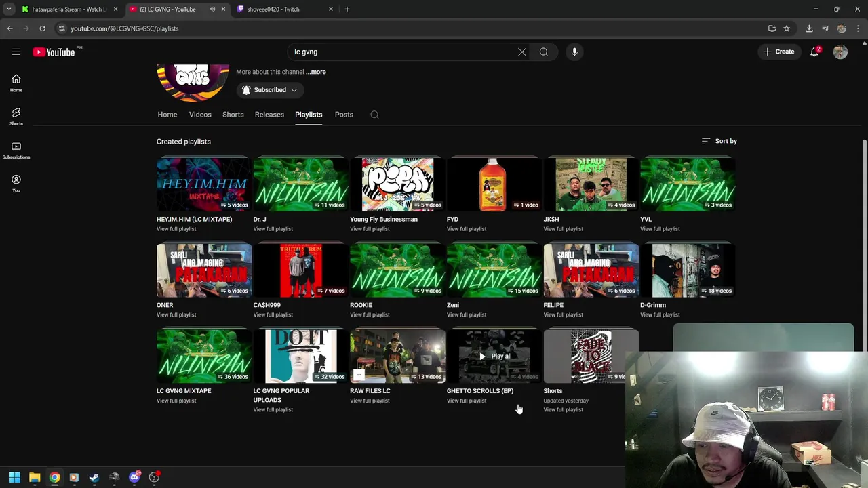This screenshot has width=868, height=488.
Task: Open the Shorts playlist title
Action: coord(553,391)
